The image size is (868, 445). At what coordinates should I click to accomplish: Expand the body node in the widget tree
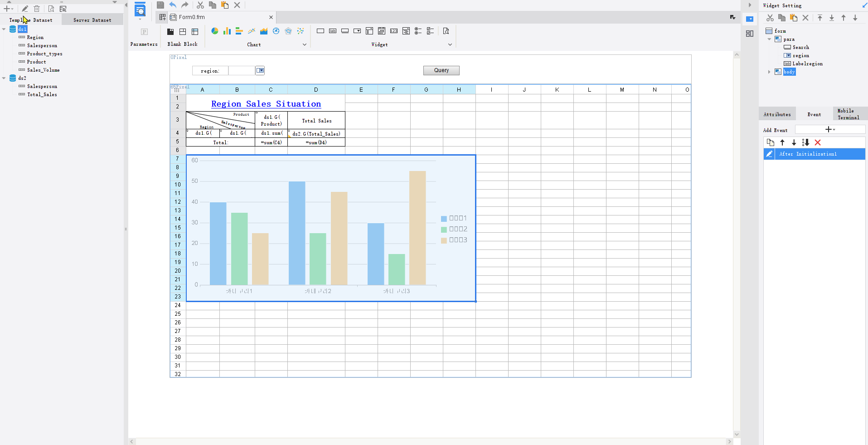(x=769, y=72)
